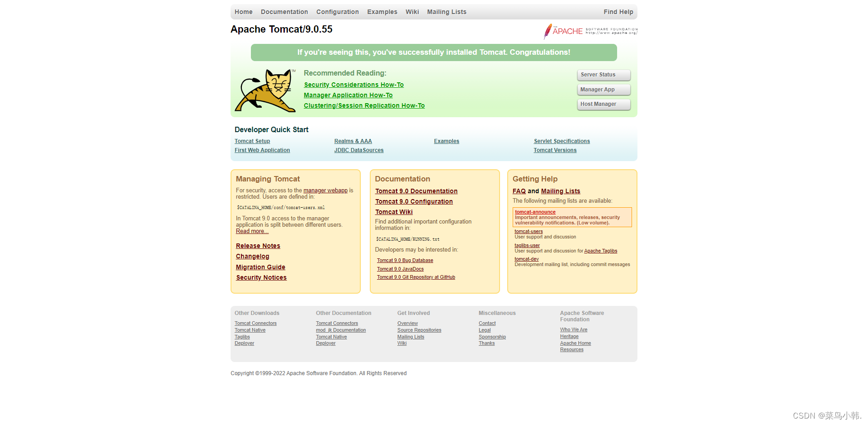Open Mailing Lists in the top navigation

[447, 12]
